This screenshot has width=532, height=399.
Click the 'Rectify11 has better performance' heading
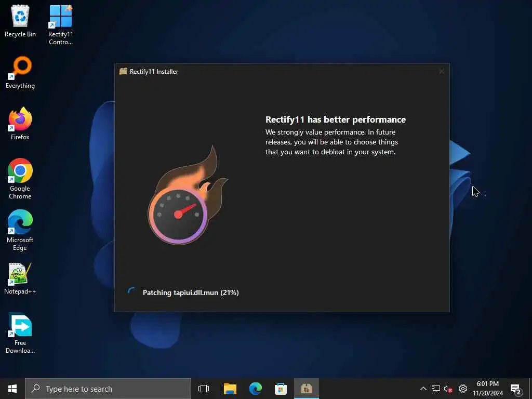336,119
